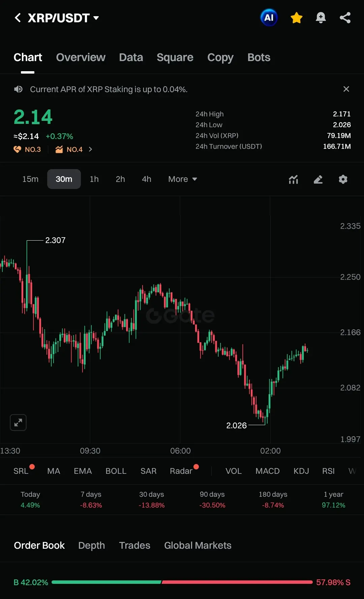Toggle the KDJ sub-indicator

point(301,471)
